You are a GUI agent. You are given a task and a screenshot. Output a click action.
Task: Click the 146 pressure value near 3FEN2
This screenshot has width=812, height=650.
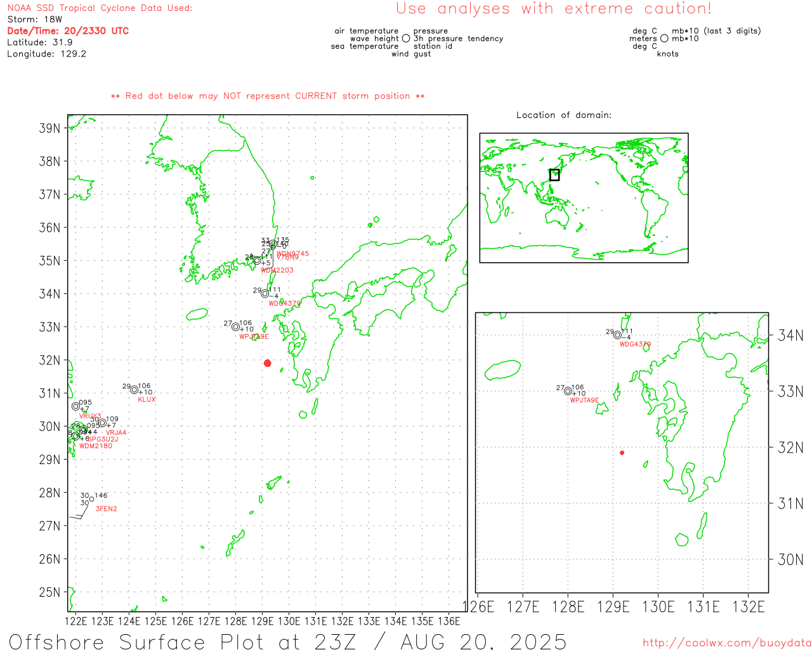coord(101,496)
